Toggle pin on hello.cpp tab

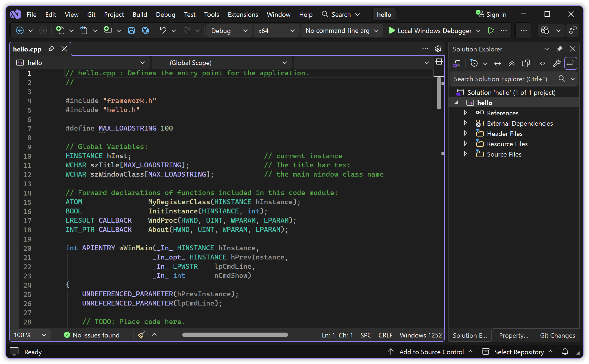[51, 49]
